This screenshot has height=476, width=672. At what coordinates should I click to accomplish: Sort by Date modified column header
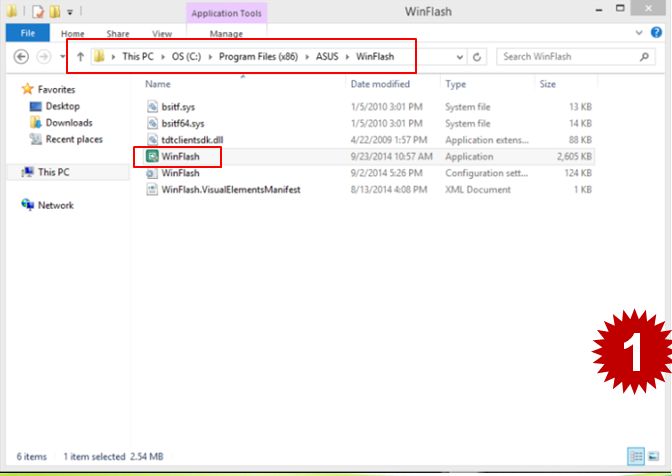380,84
